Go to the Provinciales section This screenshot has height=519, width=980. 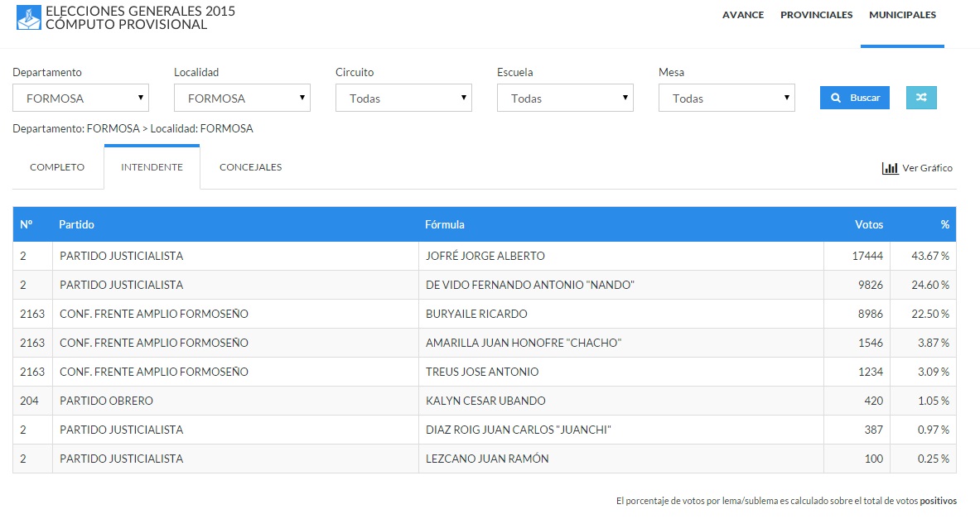[x=816, y=15]
